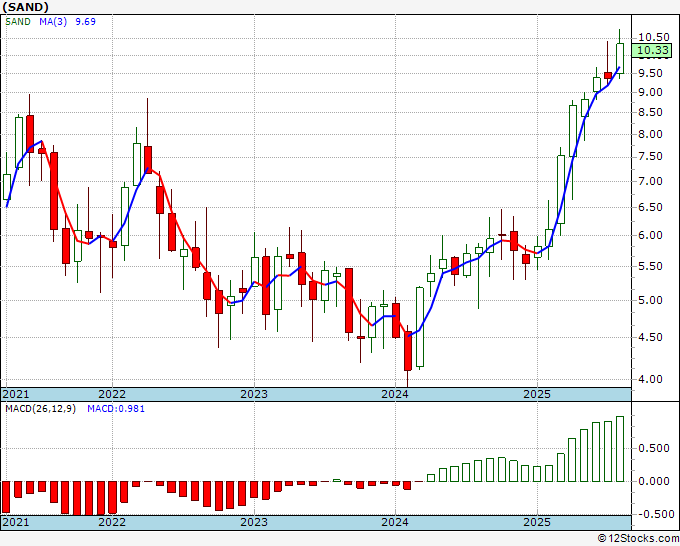Click 2021 on the MACD timeline
This screenshot has width=680, height=546.
16,522
